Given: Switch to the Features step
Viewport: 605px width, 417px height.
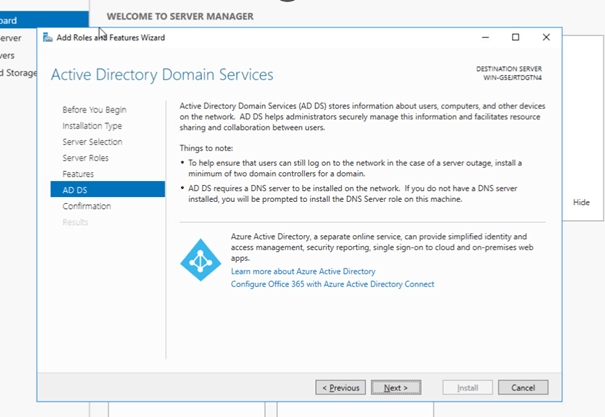Looking at the screenshot, I should click(x=77, y=173).
